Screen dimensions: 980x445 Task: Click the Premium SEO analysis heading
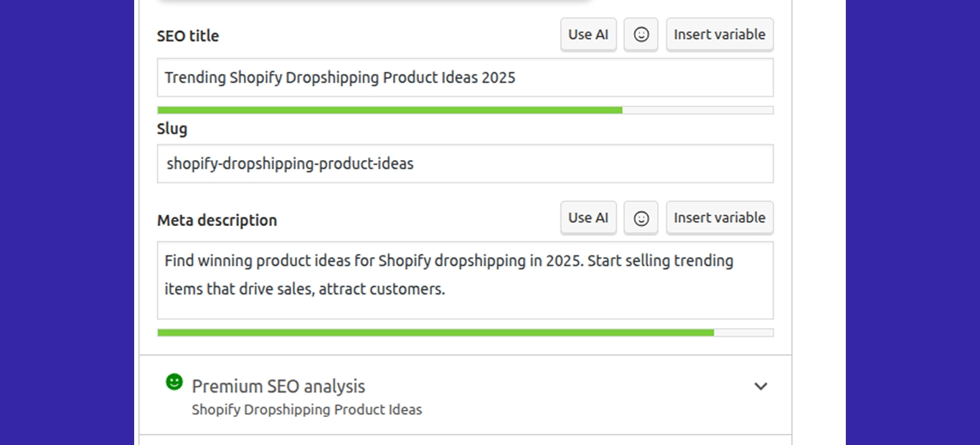click(278, 386)
